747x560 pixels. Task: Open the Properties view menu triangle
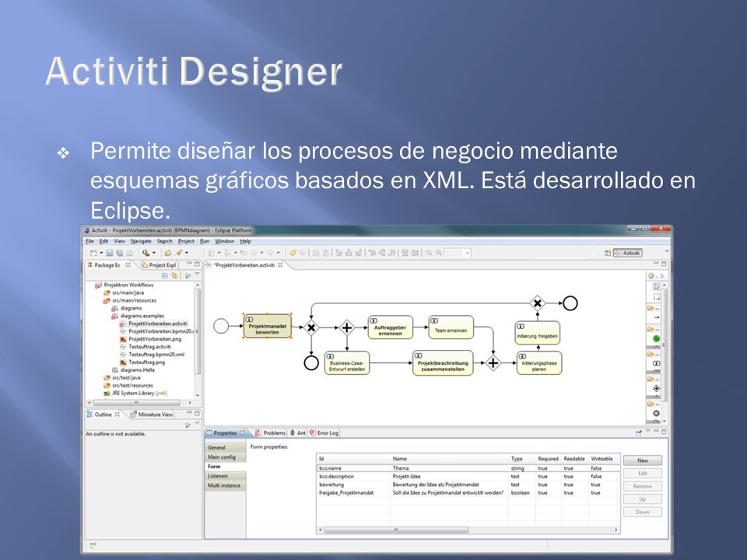[648, 432]
